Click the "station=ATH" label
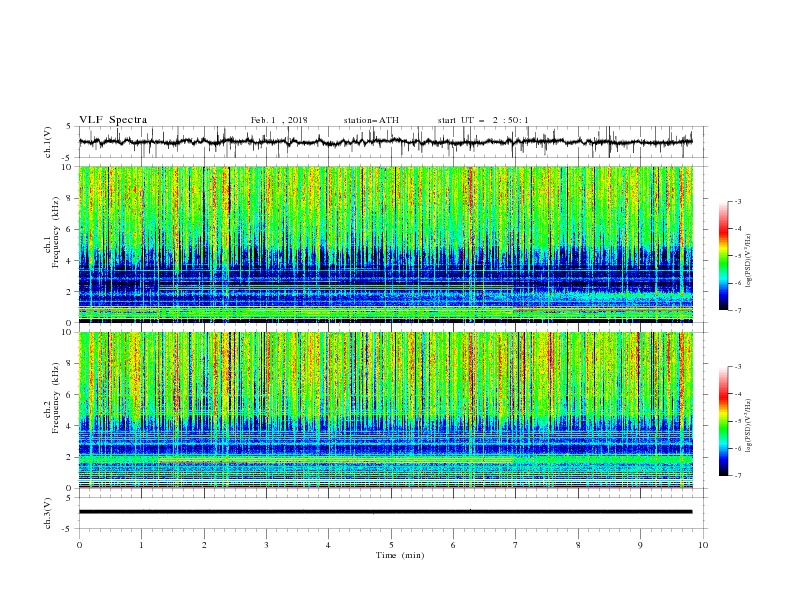792x612 pixels. click(x=371, y=120)
